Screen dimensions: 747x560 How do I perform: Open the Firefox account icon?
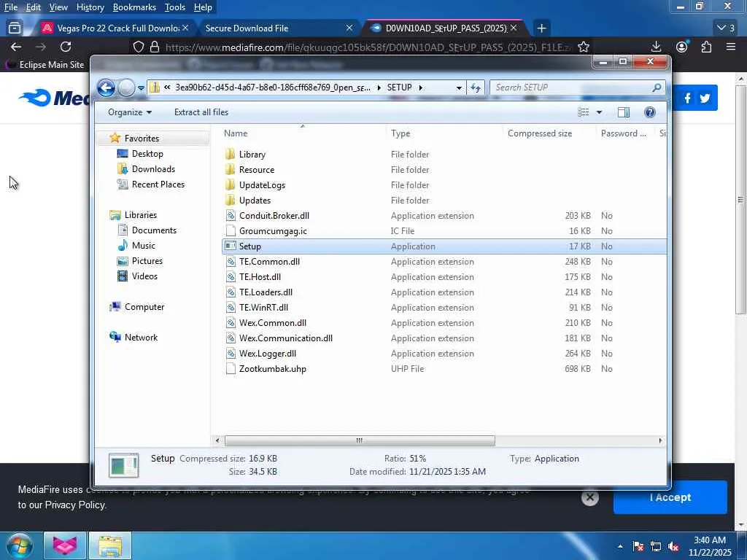[x=682, y=47]
